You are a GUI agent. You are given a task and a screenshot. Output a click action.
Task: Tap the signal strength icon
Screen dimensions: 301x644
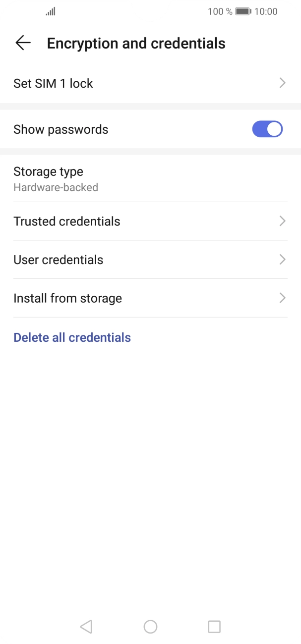(51, 11)
